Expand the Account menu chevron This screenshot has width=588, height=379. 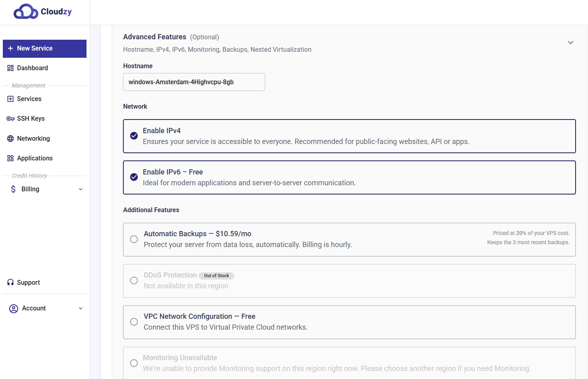point(81,308)
